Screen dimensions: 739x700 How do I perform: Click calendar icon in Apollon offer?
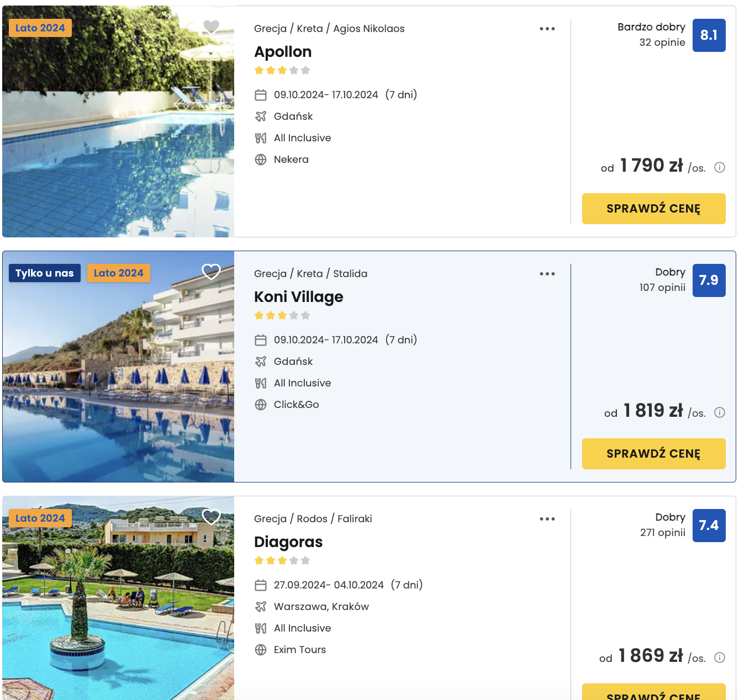[261, 95]
